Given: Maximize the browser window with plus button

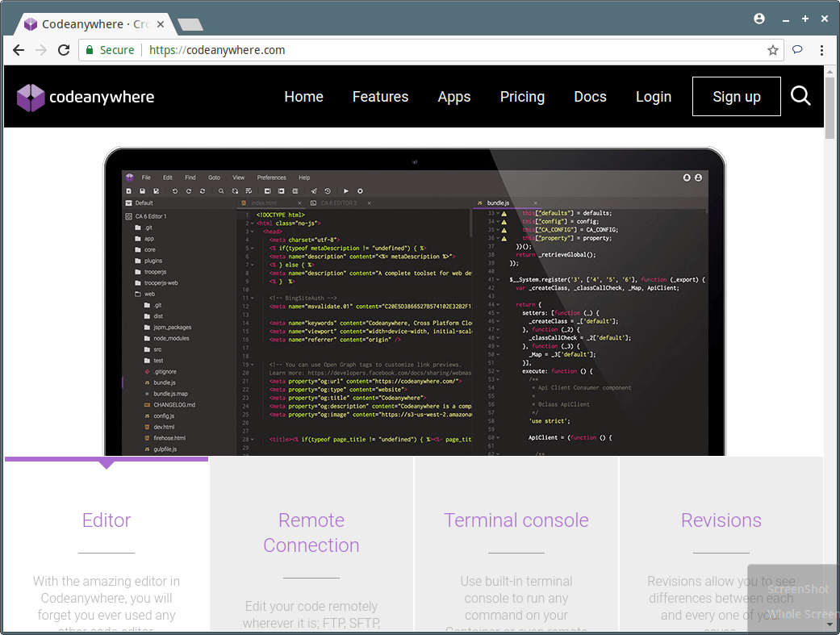Looking at the screenshot, I should coord(805,19).
